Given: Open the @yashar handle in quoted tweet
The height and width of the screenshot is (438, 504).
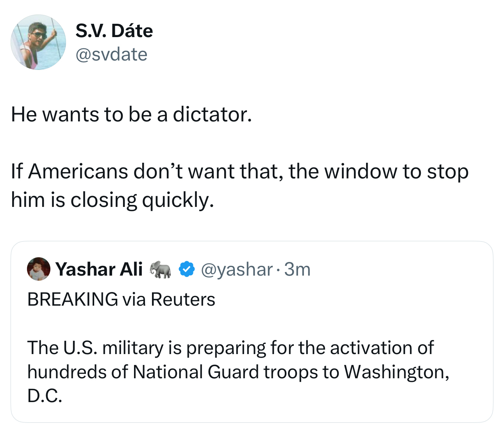Looking at the screenshot, I should [237, 269].
